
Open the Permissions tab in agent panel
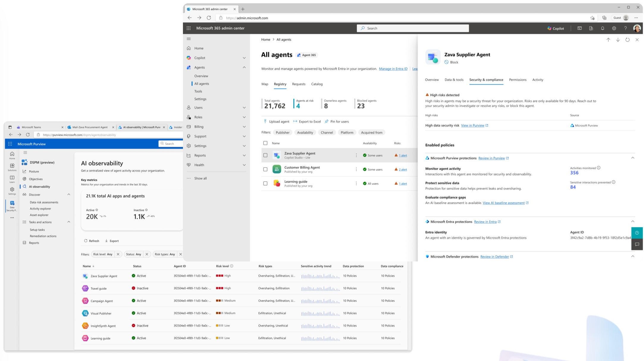click(518, 80)
